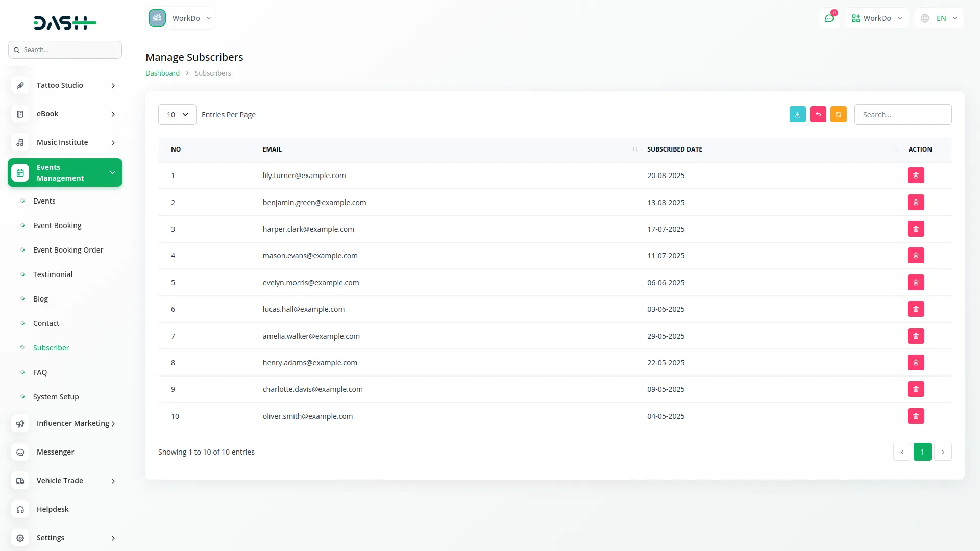Viewport: 980px width, 551px height.
Task: Focus the table Search input field
Action: click(x=902, y=115)
